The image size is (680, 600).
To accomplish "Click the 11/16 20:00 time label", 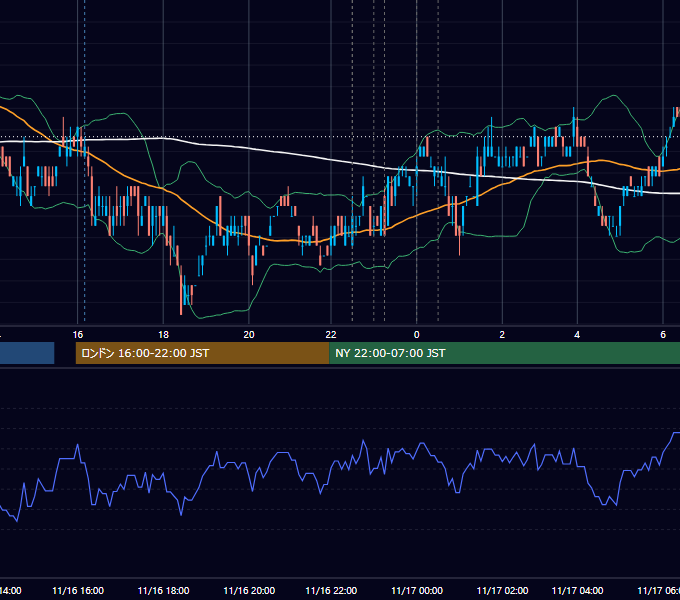I will point(249,590).
